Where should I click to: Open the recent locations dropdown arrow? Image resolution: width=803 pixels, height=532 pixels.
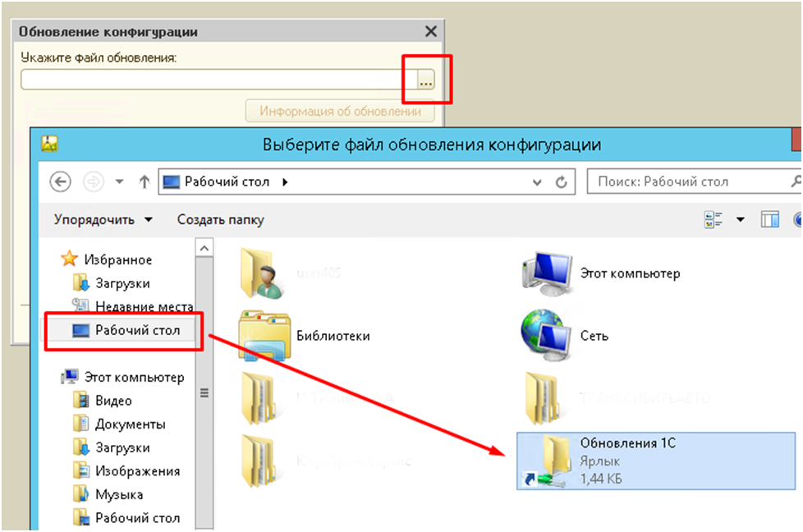pyautogui.click(x=119, y=181)
